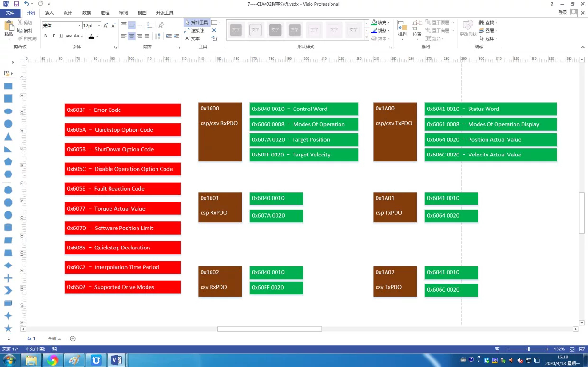Open the font name dropdown 宋体
The height and width of the screenshot is (367, 588).
[x=62, y=25]
